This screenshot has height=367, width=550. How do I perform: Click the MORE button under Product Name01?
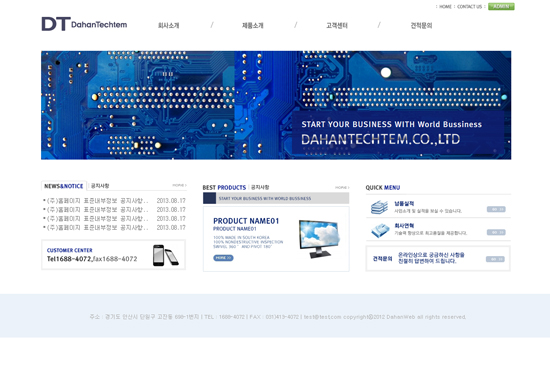tap(223, 258)
